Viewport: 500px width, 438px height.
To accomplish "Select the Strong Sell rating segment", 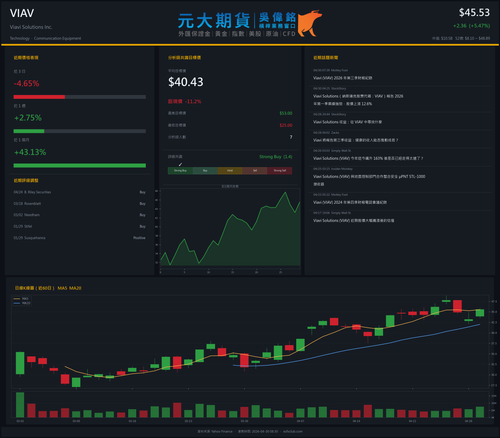I will [280, 171].
